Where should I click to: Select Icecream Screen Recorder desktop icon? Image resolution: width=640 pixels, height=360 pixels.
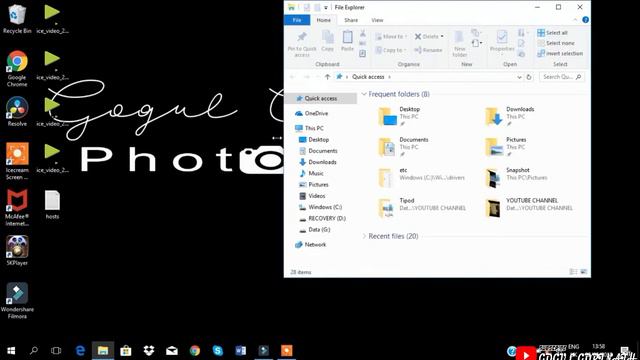pyautogui.click(x=17, y=161)
